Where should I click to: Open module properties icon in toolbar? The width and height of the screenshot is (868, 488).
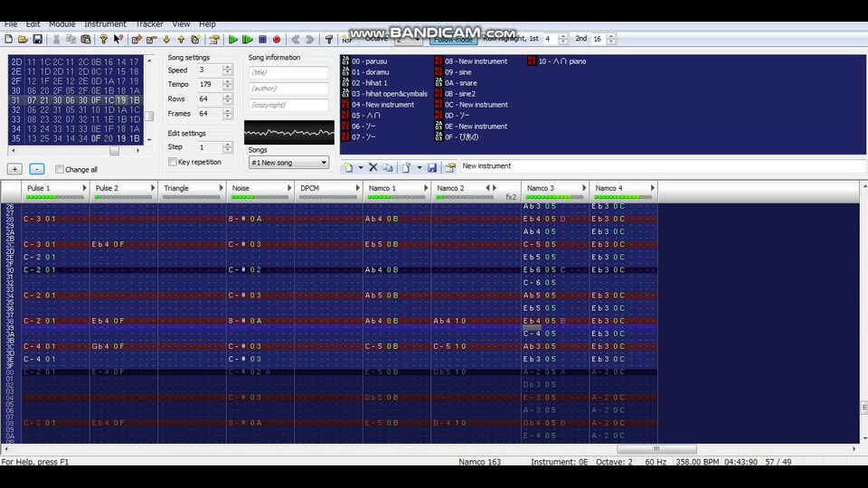tap(214, 39)
